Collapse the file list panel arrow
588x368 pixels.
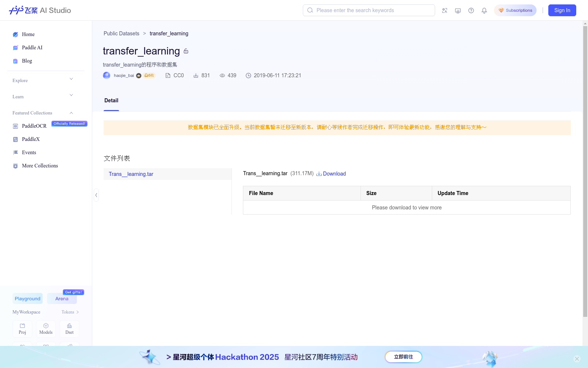point(96,195)
